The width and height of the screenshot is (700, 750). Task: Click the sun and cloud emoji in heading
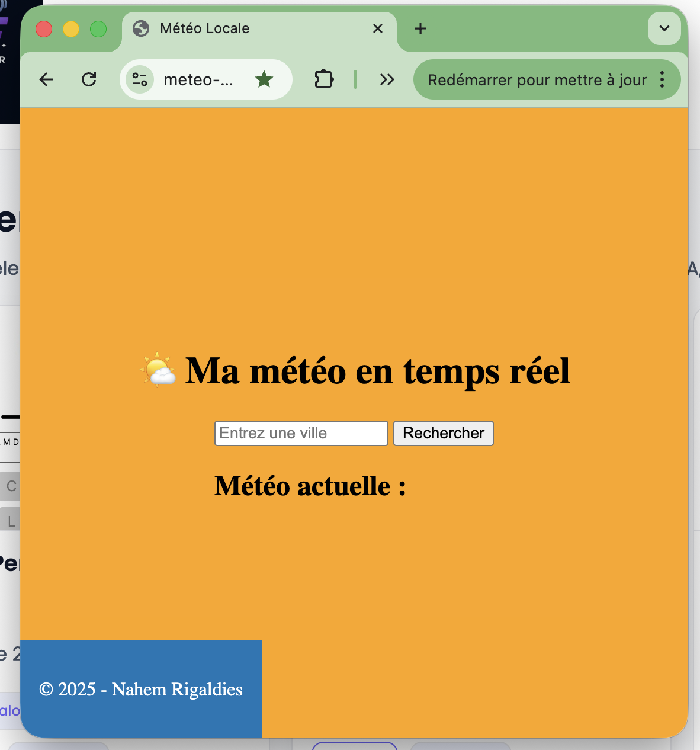coord(158,371)
